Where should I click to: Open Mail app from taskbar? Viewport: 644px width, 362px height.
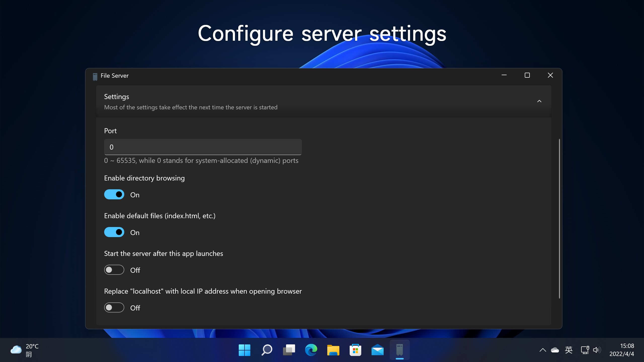tap(377, 350)
